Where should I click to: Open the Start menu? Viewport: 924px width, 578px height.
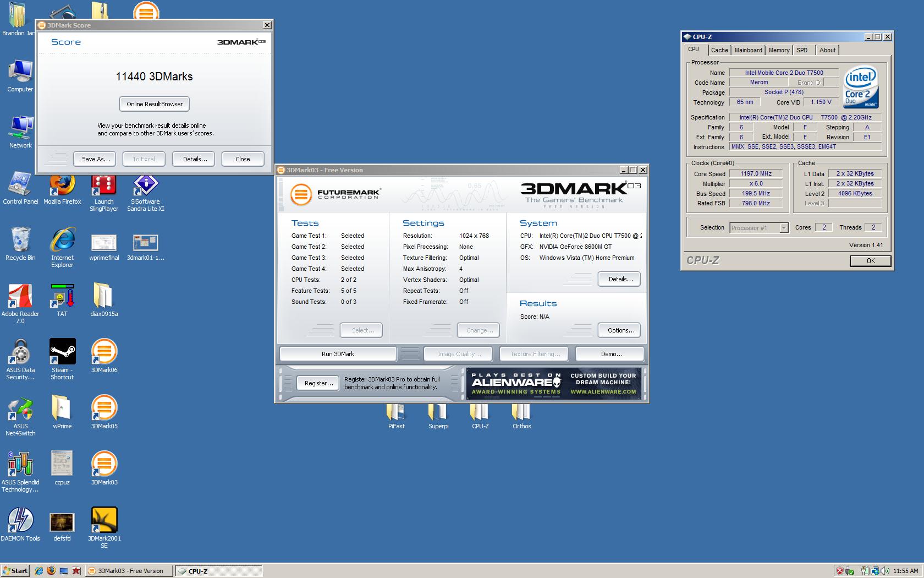coord(15,571)
